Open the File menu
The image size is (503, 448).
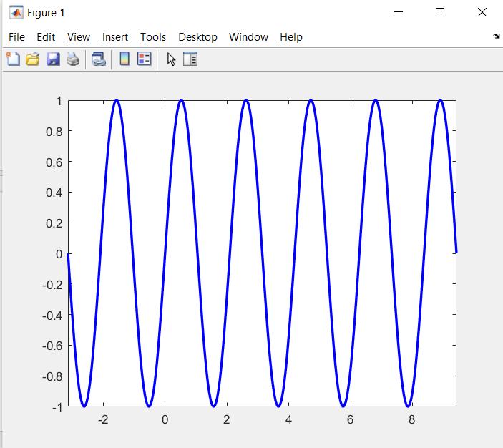pos(16,37)
